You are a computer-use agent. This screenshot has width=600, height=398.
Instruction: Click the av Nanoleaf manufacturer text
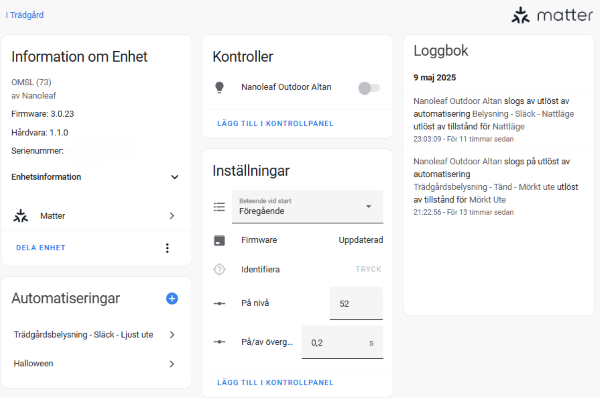[34, 96]
